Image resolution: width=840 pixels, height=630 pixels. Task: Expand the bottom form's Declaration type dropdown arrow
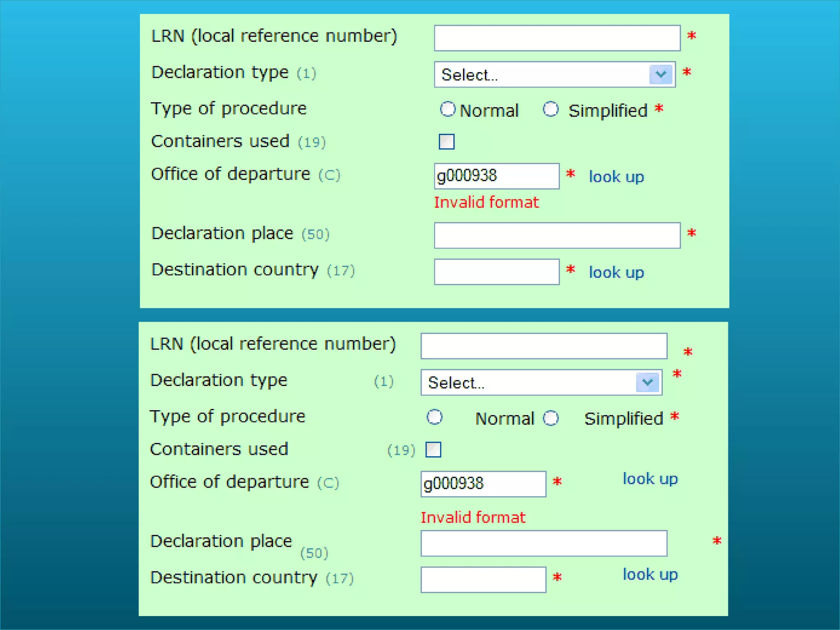coord(647,383)
